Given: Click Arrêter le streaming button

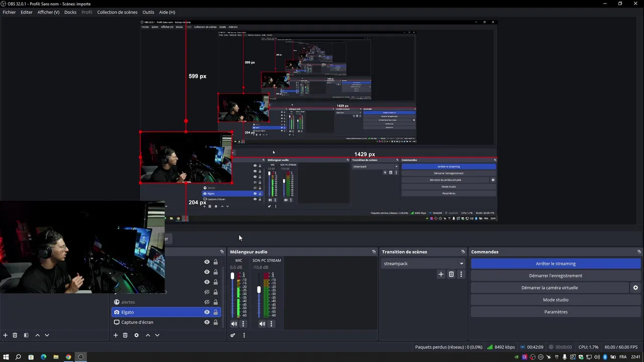Looking at the screenshot, I should click(x=555, y=263).
